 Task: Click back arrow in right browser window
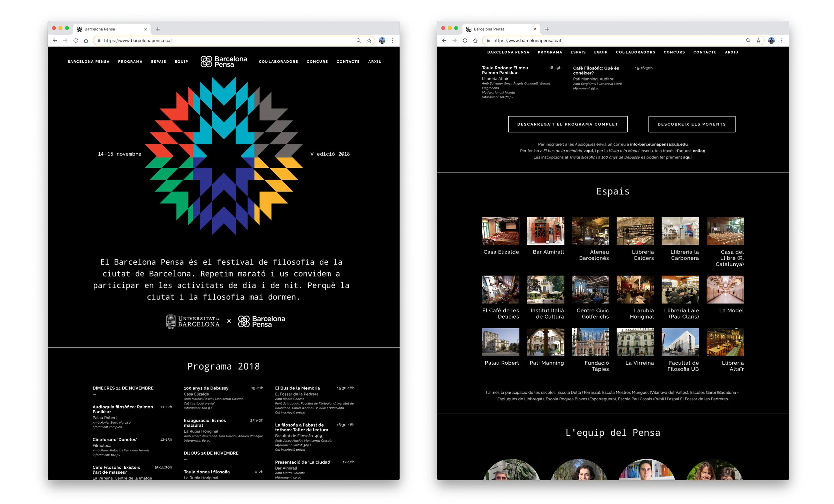[x=444, y=41]
